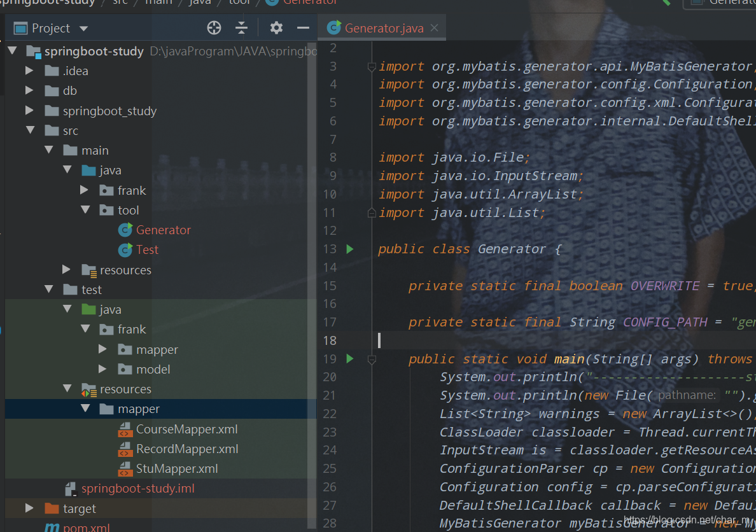Screen dimensions: 756x532
Task: Expand the springboot_study folder
Action: 29,111
